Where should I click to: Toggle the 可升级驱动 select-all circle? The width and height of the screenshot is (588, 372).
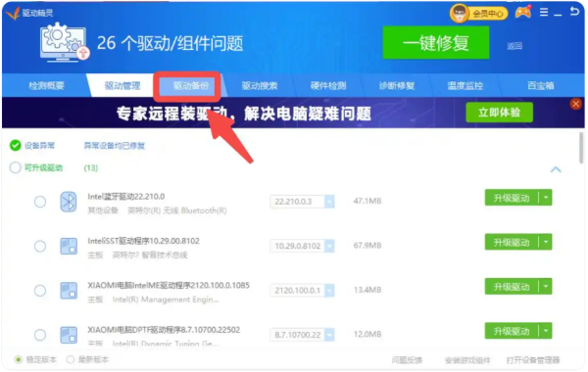[16, 167]
